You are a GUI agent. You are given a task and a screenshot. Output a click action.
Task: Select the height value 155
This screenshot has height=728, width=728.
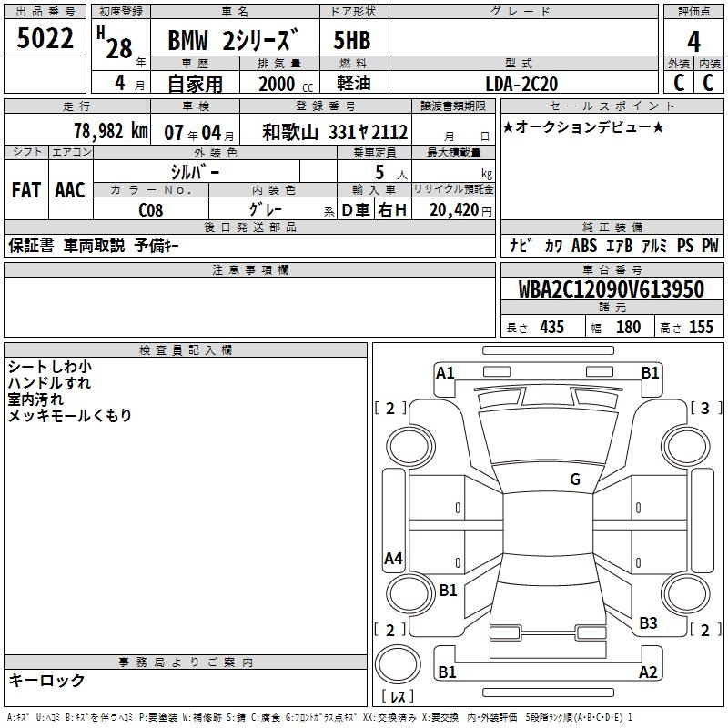point(701,327)
